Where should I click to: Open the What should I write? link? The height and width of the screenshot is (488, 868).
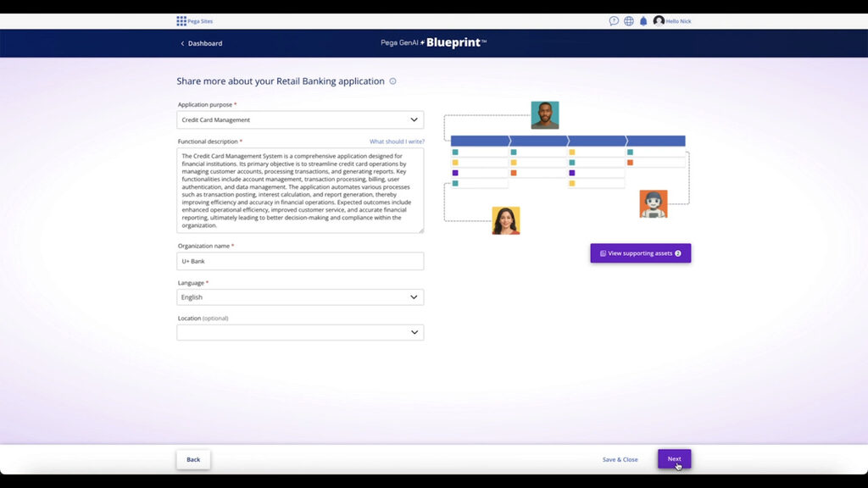tap(396, 141)
